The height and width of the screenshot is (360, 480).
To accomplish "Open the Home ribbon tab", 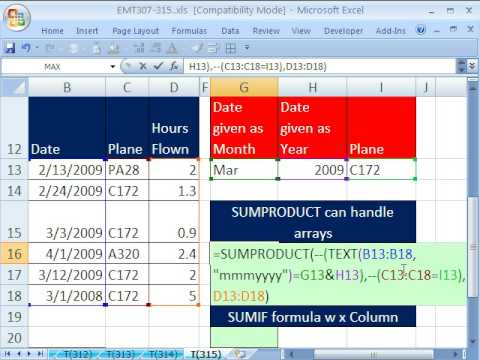I will point(52,31).
